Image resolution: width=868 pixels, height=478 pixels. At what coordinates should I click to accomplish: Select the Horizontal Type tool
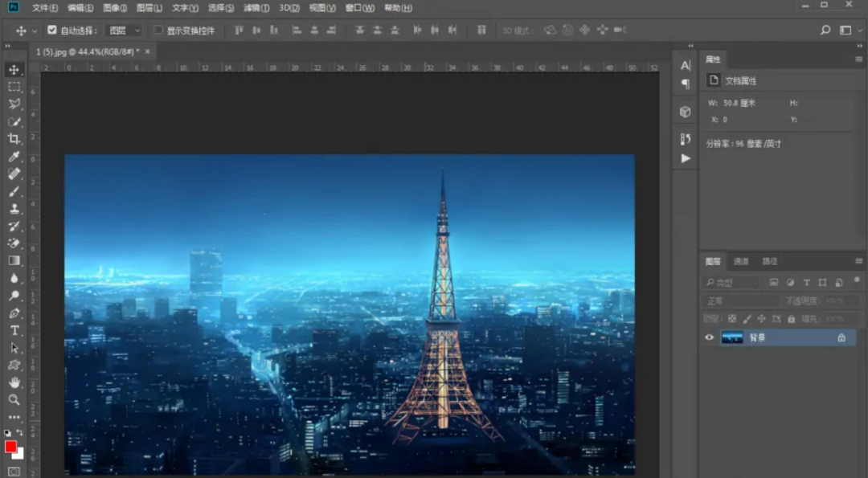14,330
